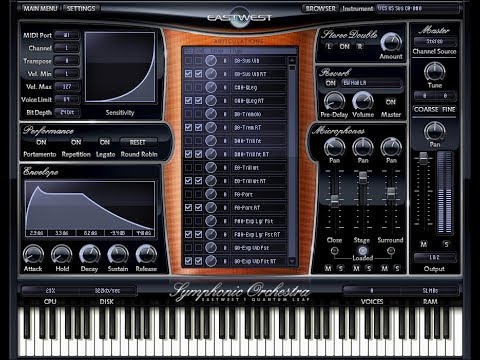Open the Reverb preset dropdown
Image resolution: width=480 pixels, height=360 pixels.
click(371, 83)
